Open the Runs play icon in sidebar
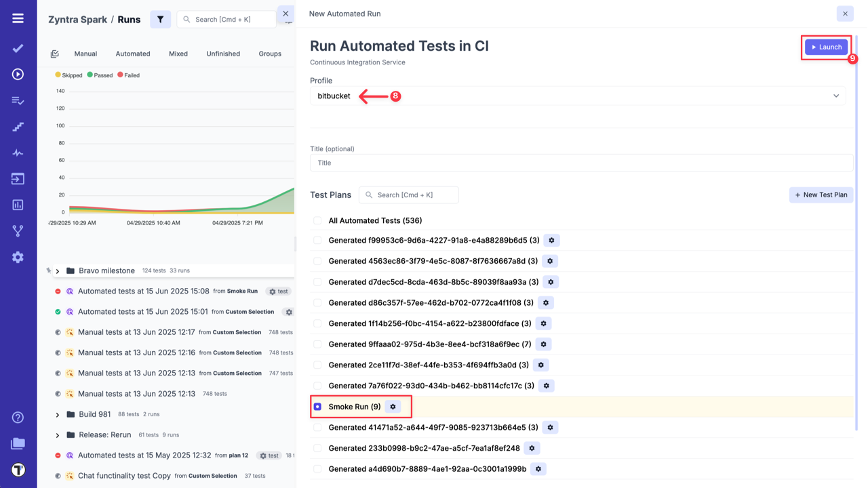The height and width of the screenshot is (488, 868). pyautogui.click(x=18, y=74)
